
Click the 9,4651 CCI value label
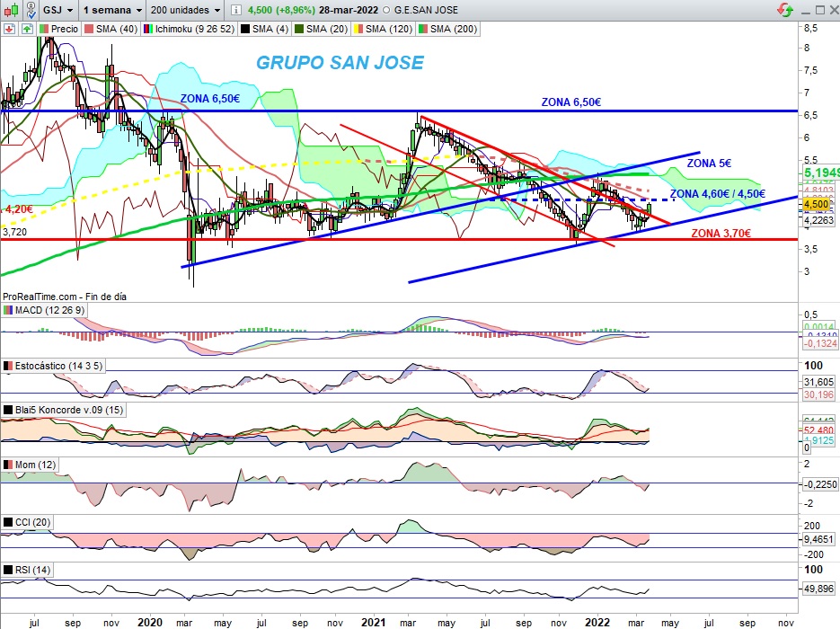point(819,539)
